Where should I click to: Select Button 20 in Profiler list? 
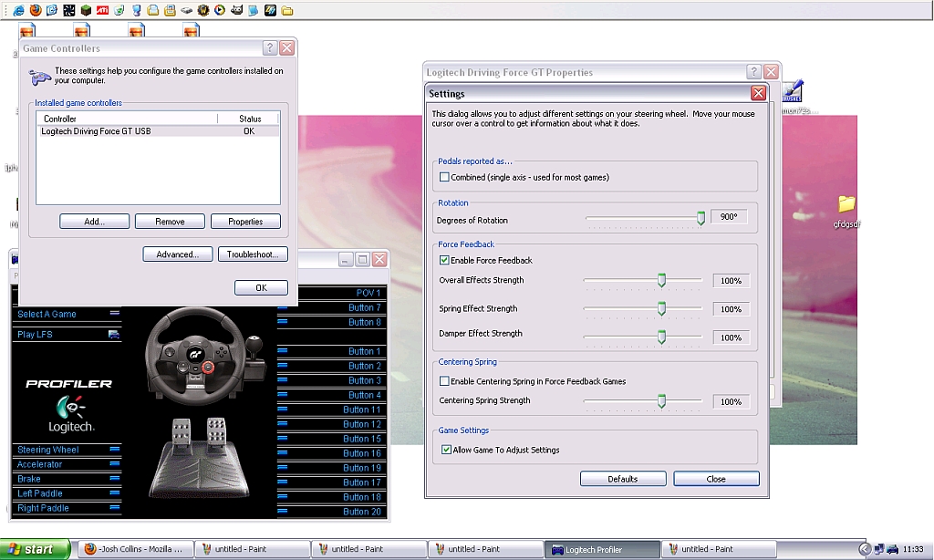pos(332,511)
